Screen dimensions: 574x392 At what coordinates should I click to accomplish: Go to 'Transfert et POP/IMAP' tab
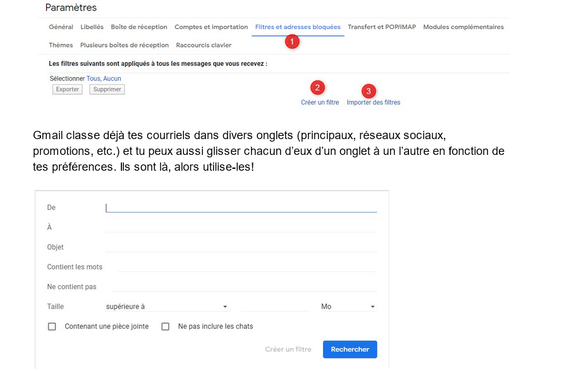coord(382,27)
